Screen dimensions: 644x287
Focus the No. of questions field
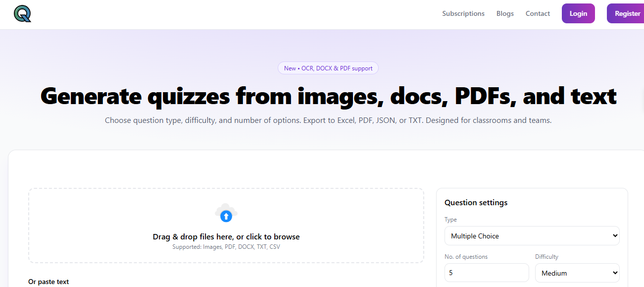[x=487, y=273]
